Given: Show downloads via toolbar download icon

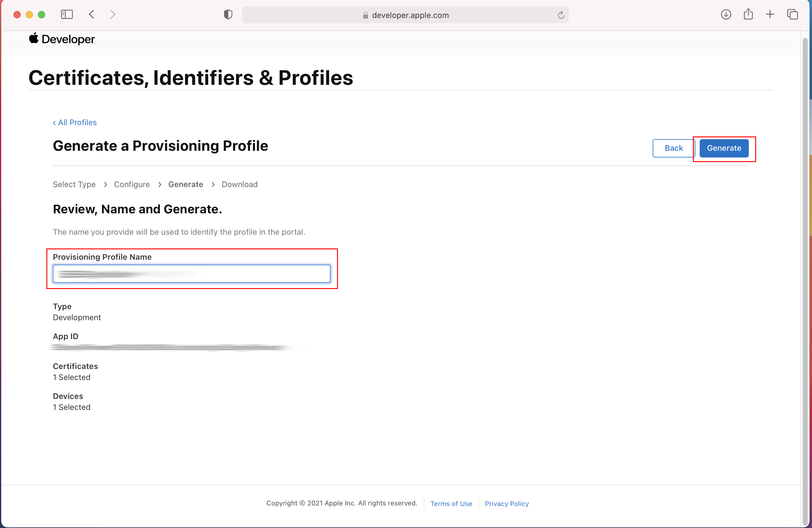Looking at the screenshot, I should [726, 14].
